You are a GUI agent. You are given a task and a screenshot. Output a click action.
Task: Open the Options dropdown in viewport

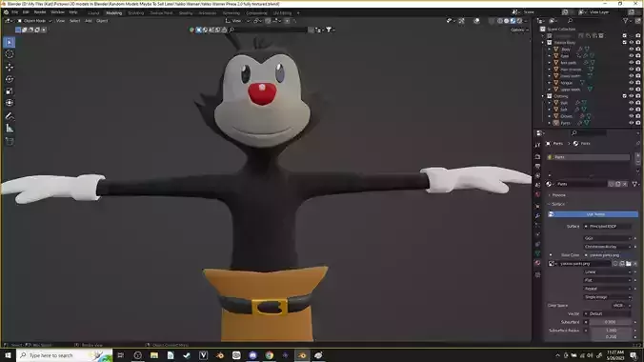click(519, 30)
